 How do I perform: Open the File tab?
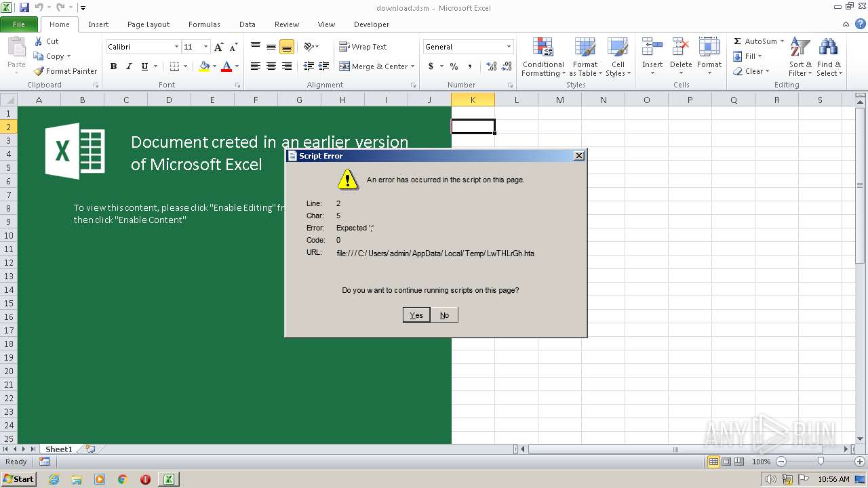point(19,24)
